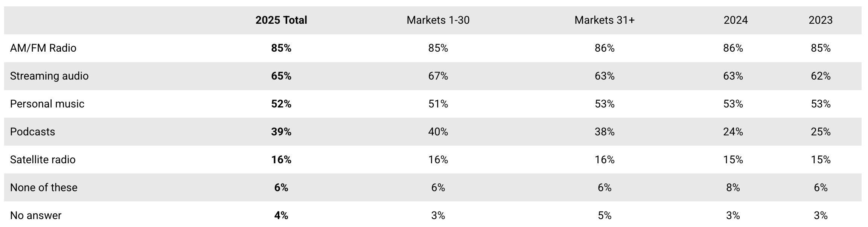Image resolution: width=868 pixels, height=227 pixels.
Task: Click AM/FM Radio 2025 Total value 85%
Action: tap(281, 48)
